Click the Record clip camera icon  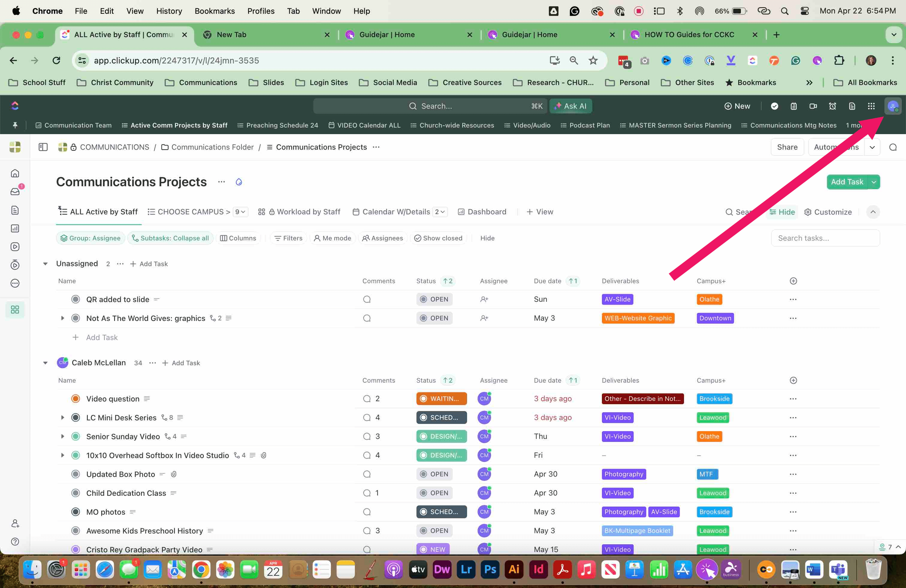pyautogui.click(x=813, y=106)
